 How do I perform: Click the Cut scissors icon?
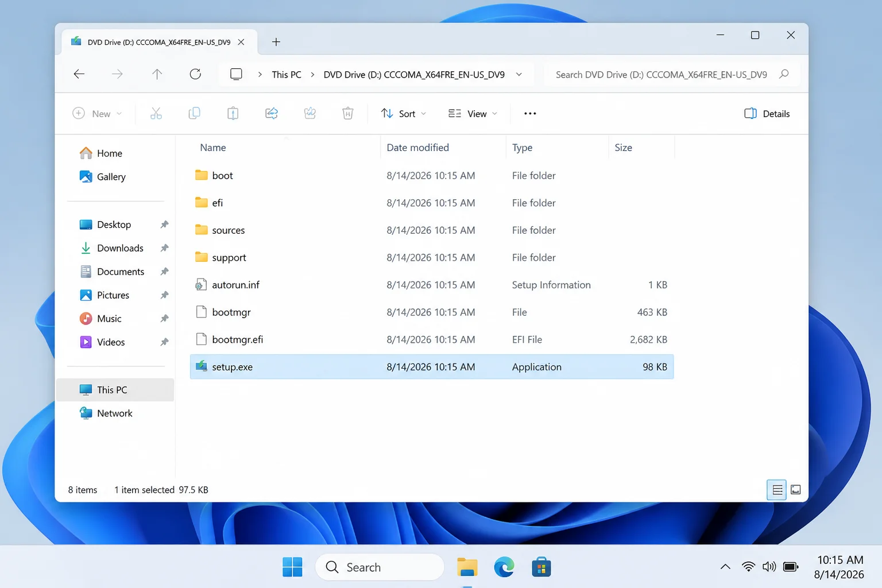[156, 113]
